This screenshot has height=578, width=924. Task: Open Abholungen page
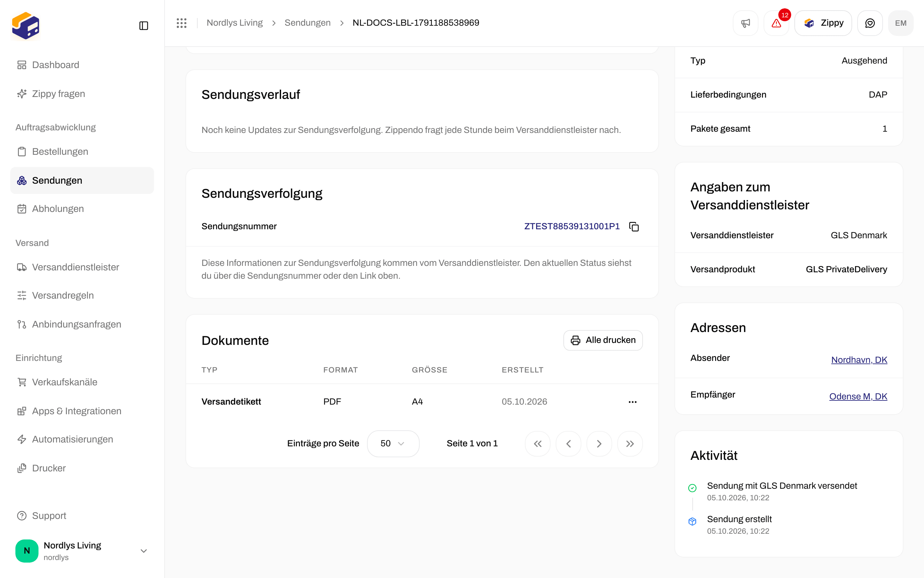point(82,209)
